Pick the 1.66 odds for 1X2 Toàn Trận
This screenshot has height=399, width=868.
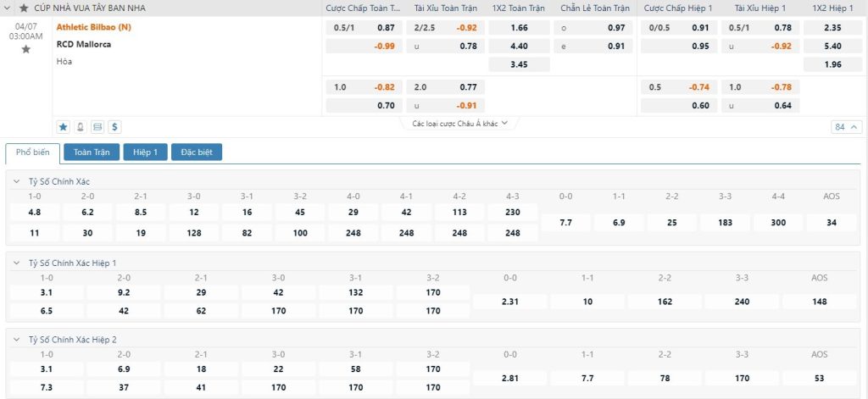[x=519, y=27]
